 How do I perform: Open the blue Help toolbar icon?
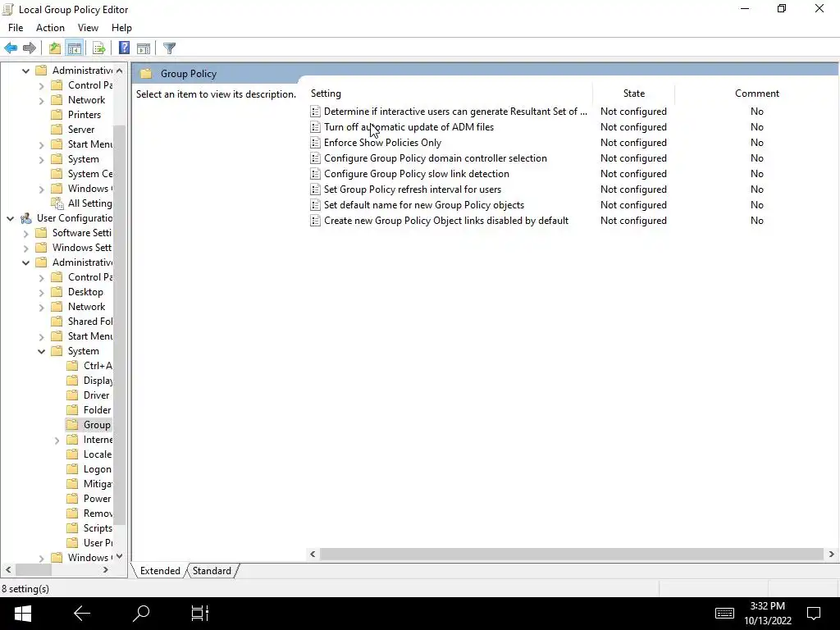pos(124,48)
